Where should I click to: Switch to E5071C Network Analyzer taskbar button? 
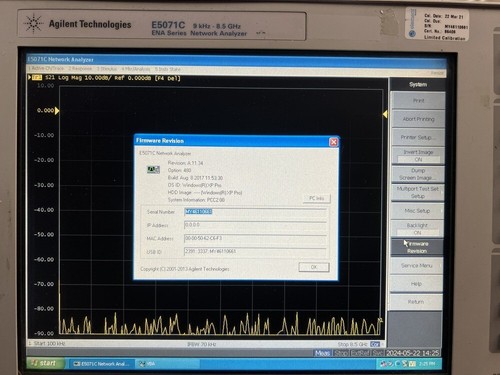point(101,364)
